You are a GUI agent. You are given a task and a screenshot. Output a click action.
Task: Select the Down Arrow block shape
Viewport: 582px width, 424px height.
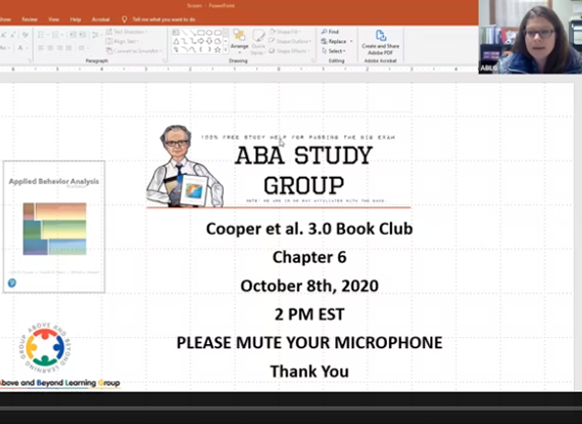pyautogui.click(x=209, y=41)
